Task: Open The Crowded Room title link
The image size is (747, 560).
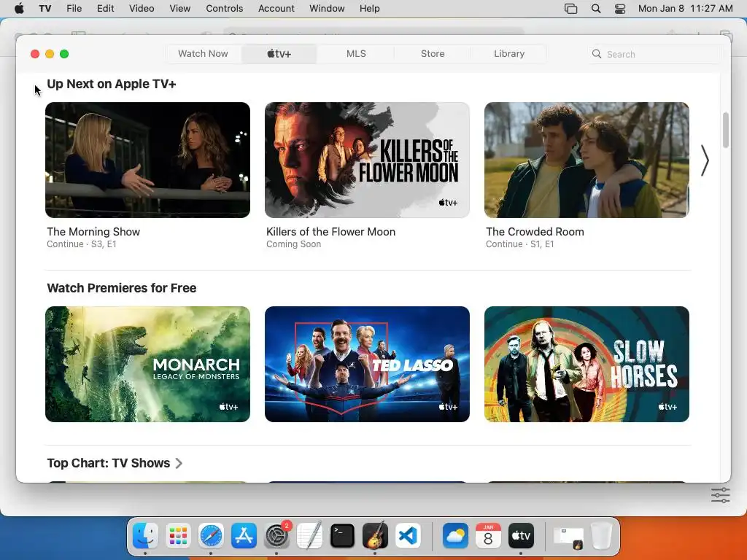Action: pyautogui.click(x=535, y=232)
